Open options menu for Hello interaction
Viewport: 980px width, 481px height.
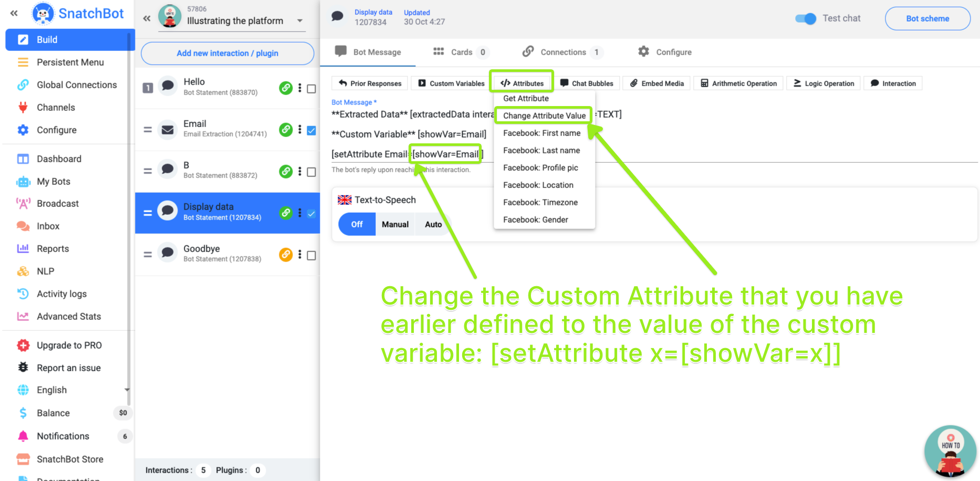pyautogui.click(x=300, y=88)
